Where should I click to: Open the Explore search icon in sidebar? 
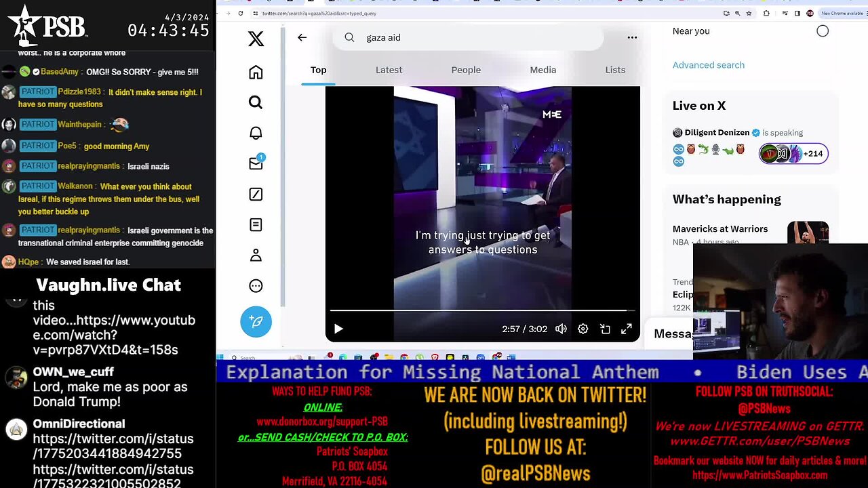coord(256,102)
